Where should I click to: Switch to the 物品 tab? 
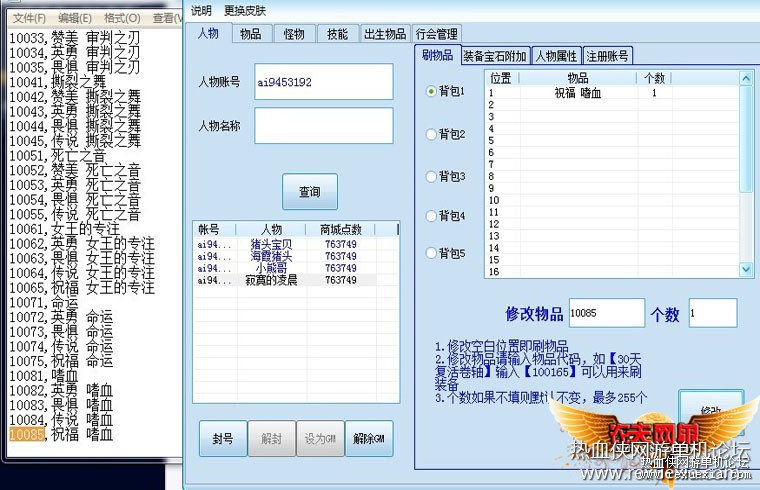coord(251,34)
